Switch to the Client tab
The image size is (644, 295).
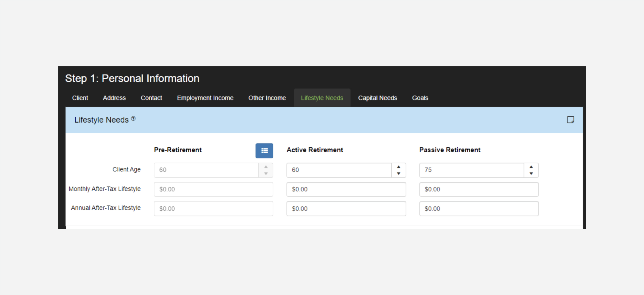tap(80, 98)
